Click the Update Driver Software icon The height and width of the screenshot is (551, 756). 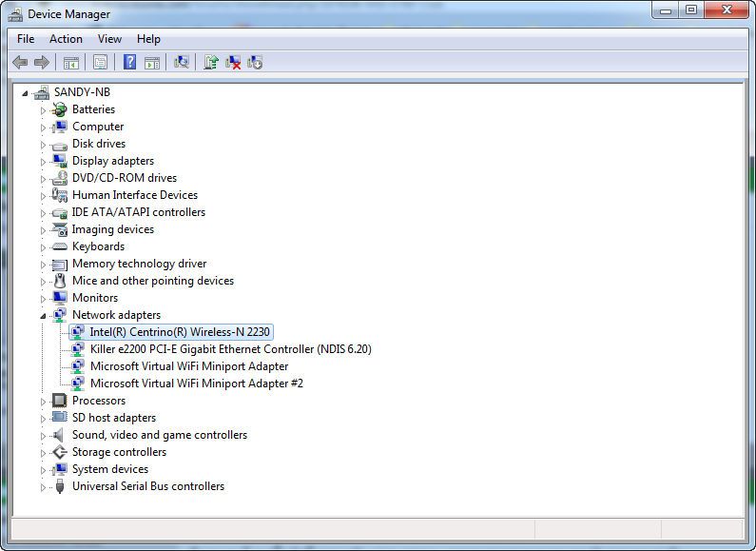click(x=211, y=63)
